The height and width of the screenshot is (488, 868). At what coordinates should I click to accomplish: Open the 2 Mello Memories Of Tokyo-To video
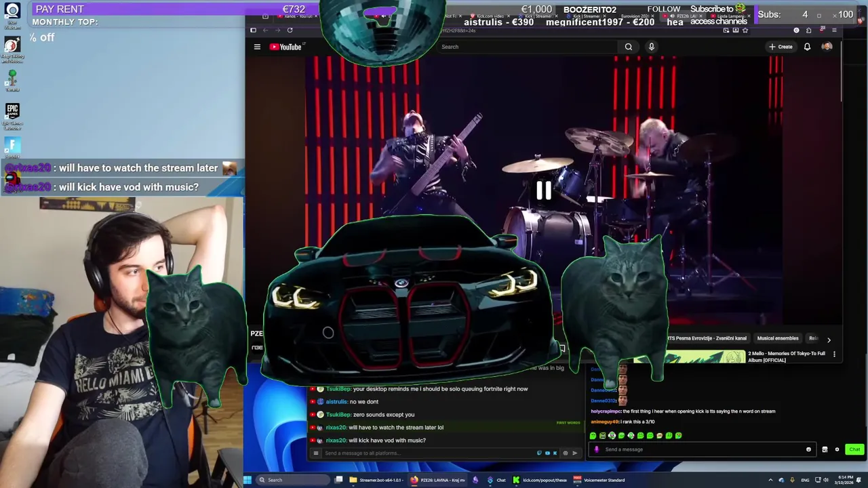click(786, 357)
